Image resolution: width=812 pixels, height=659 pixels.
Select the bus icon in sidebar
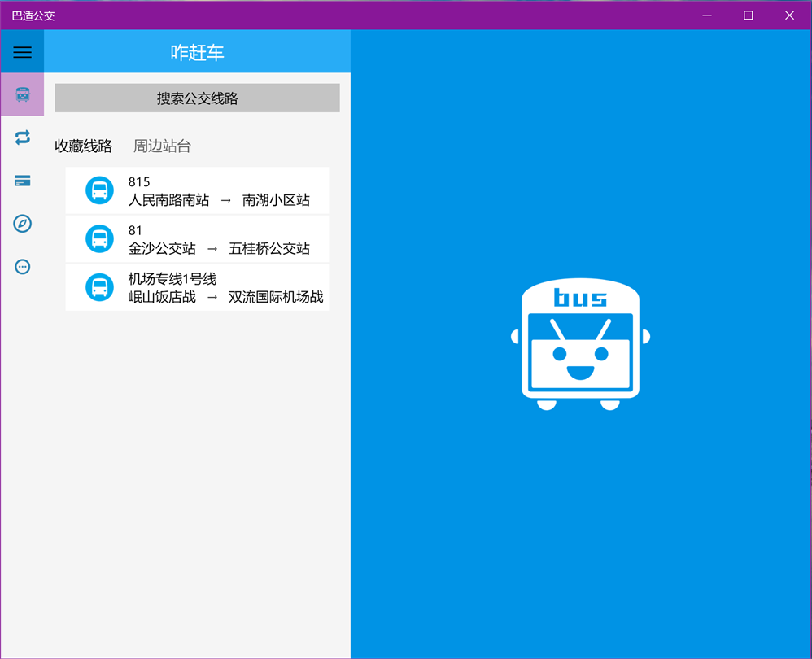[22, 94]
